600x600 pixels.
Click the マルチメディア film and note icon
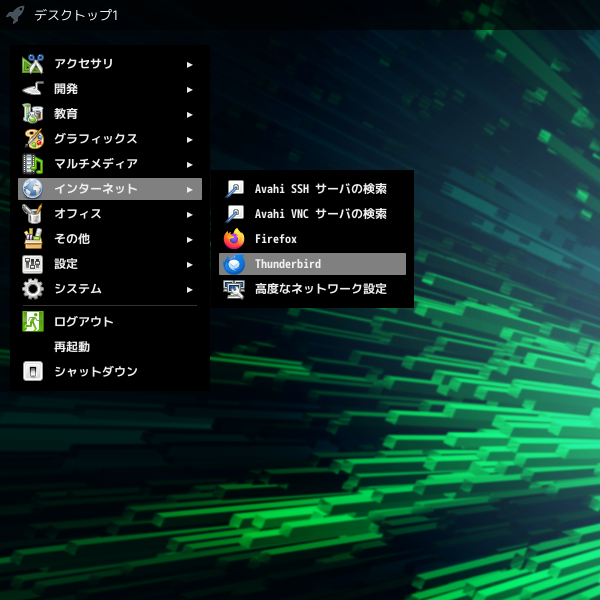click(33, 164)
